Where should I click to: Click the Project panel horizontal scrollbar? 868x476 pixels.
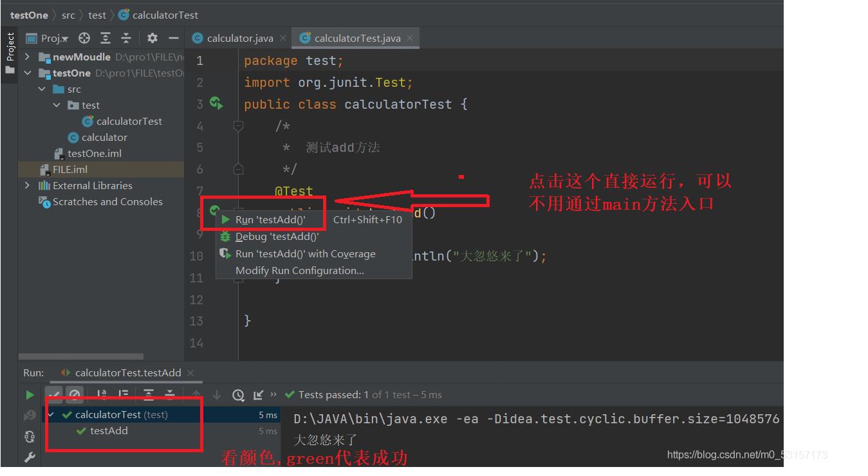pyautogui.click(x=81, y=356)
